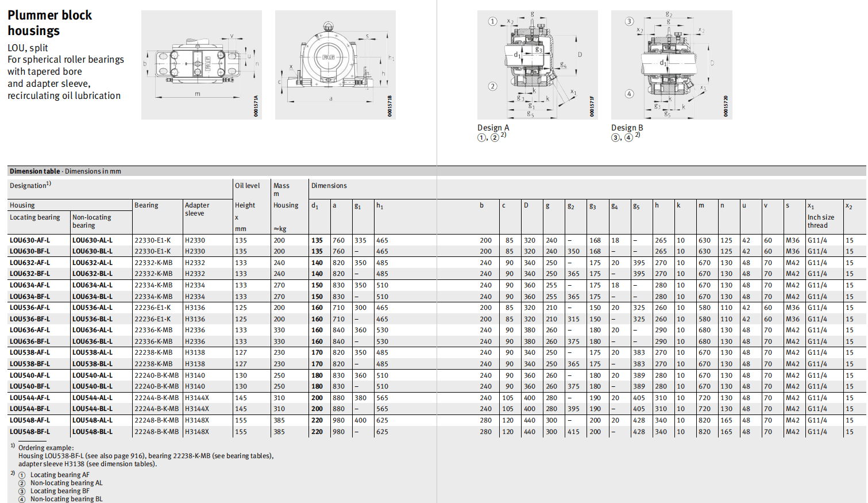The height and width of the screenshot is (503, 868).
Task: Click the Design B cross-section drawing
Action: (x=671, y=65)
